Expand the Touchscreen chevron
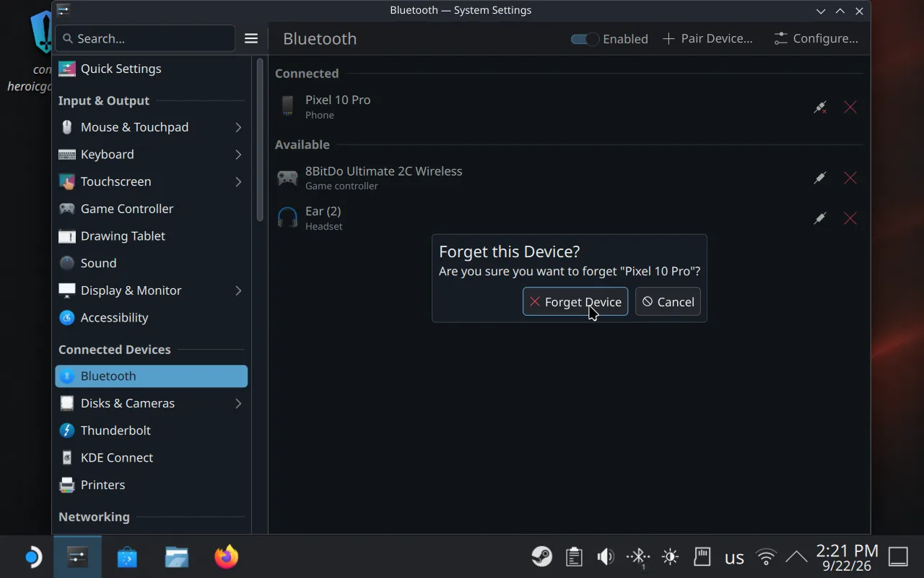The width and height of the screenshot is (924, 578). pyautogui.click(x=238, y=181)
